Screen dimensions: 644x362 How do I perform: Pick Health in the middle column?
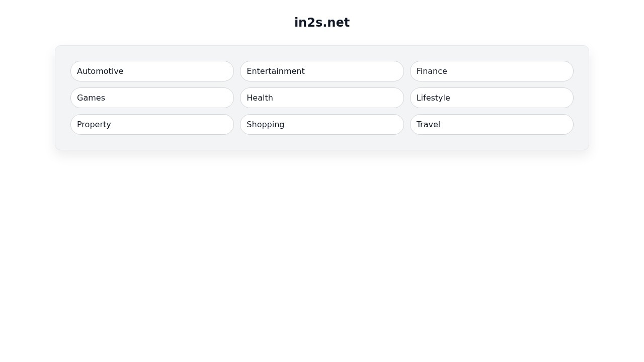click(321, 98)
